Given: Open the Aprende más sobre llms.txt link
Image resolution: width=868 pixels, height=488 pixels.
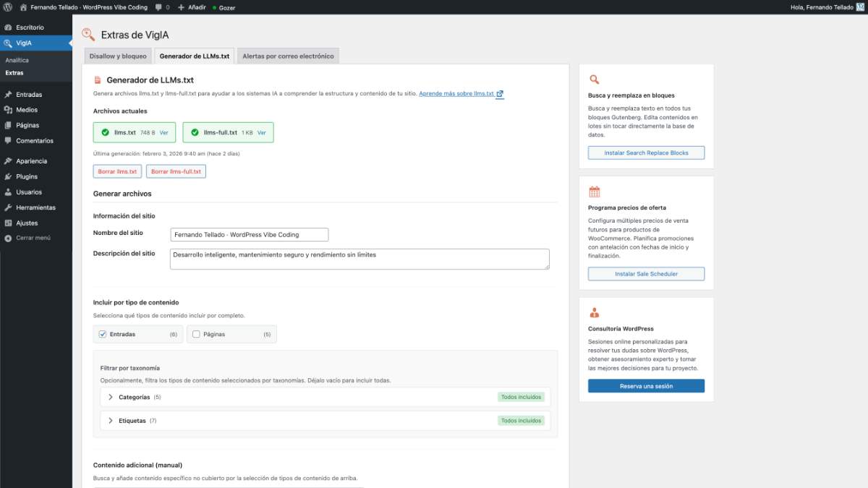Looking at the screenshot, I should 456,94.
